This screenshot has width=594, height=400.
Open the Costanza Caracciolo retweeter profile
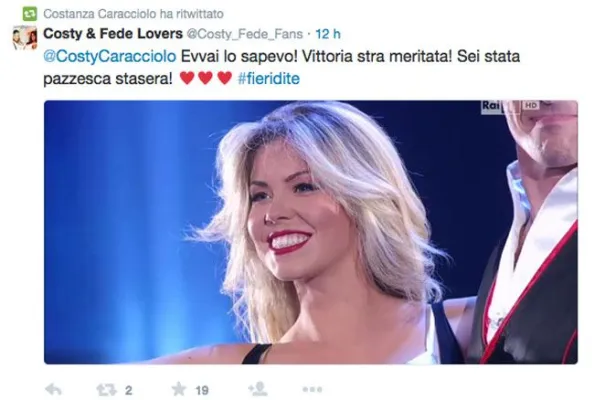(100, 14)
